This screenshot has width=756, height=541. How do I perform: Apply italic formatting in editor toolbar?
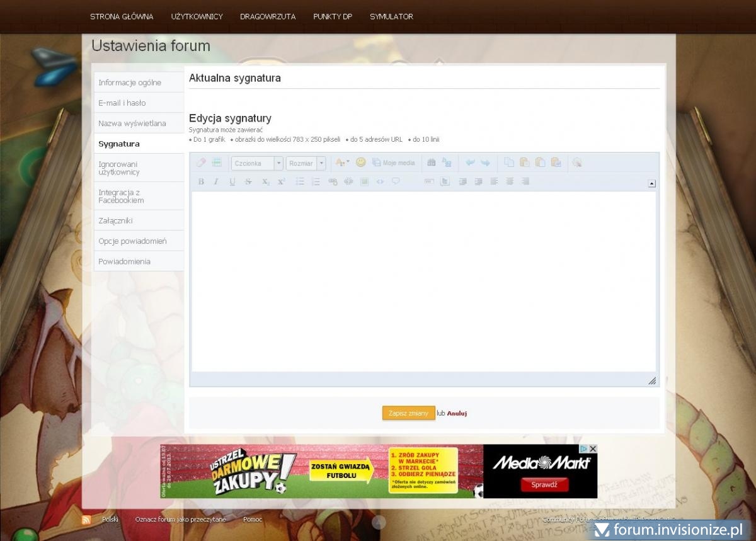[216, 181]
